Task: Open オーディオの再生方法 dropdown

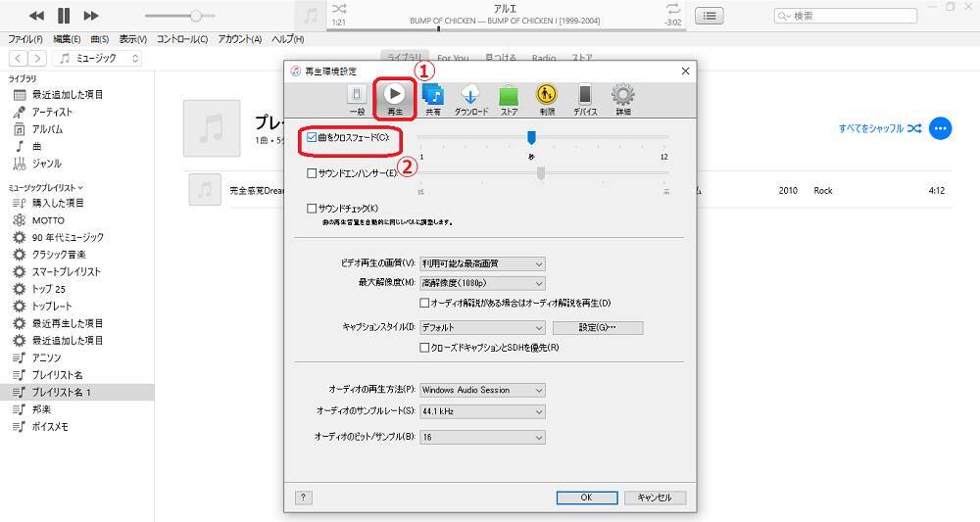Action: tap(482, 390)
